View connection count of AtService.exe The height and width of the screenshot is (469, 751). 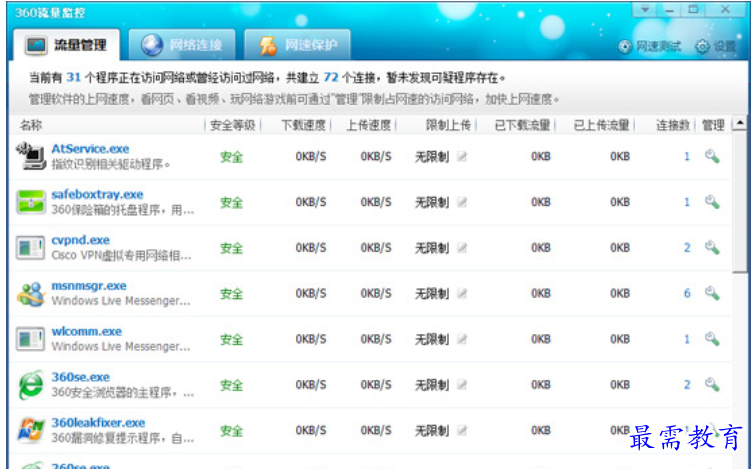pos(687,156)
